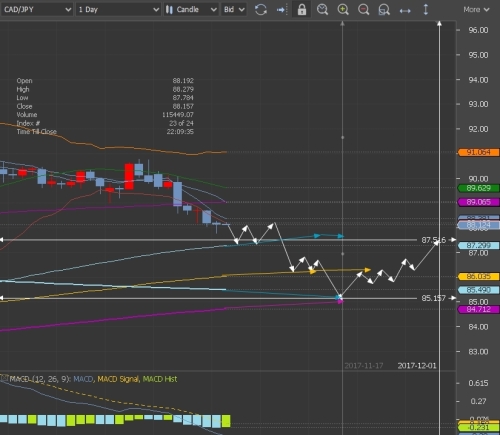Image resolution: width=500 pixels, height=435 pixels.
Task: Click the orange 91.064 price label
Action: tap(479, 152)
